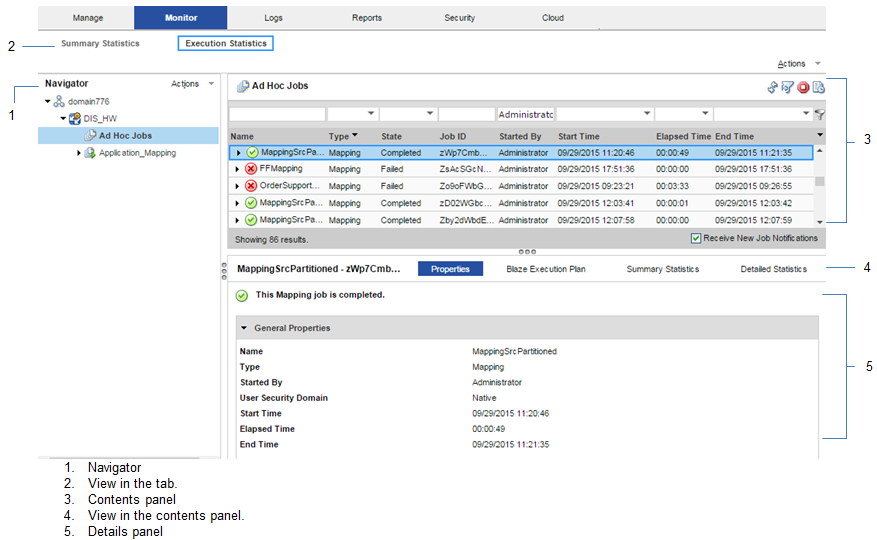Expand the OrderSupport job row
877x540 pixels.
coord(238,187)
